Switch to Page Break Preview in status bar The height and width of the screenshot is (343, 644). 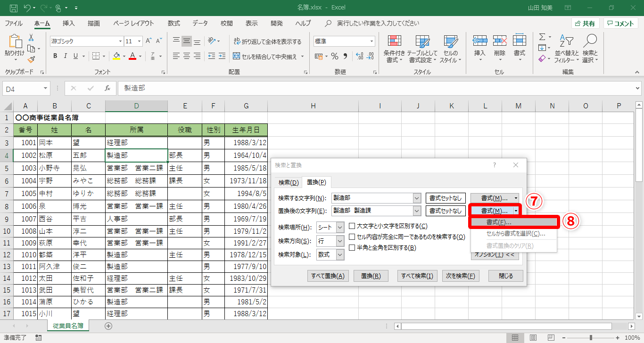click(x=551, y=337)
